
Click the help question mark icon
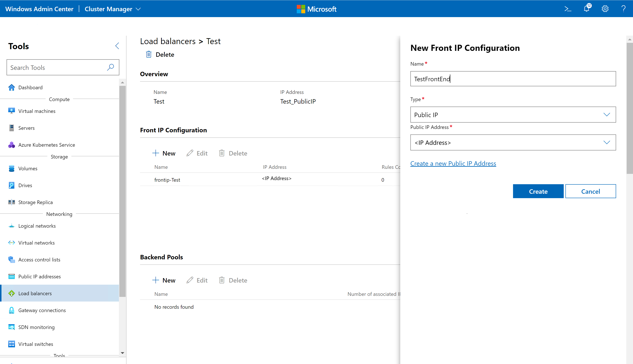(x=623, y=9)
